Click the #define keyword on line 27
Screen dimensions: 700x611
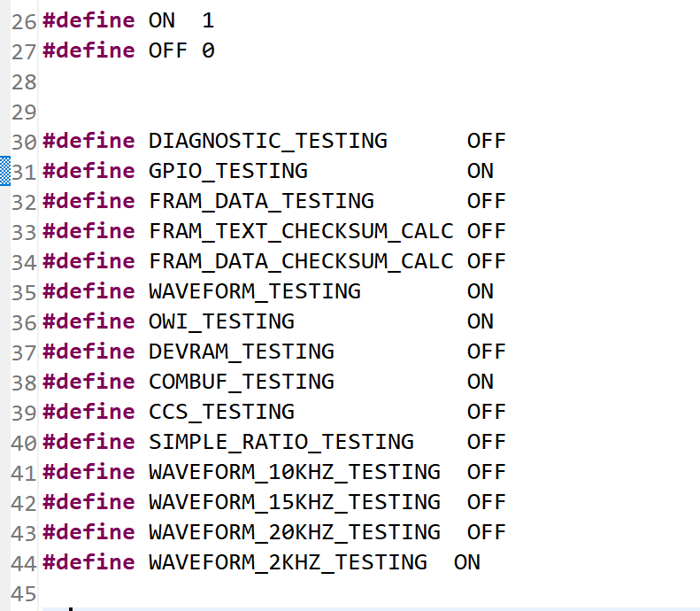(88, 50)
